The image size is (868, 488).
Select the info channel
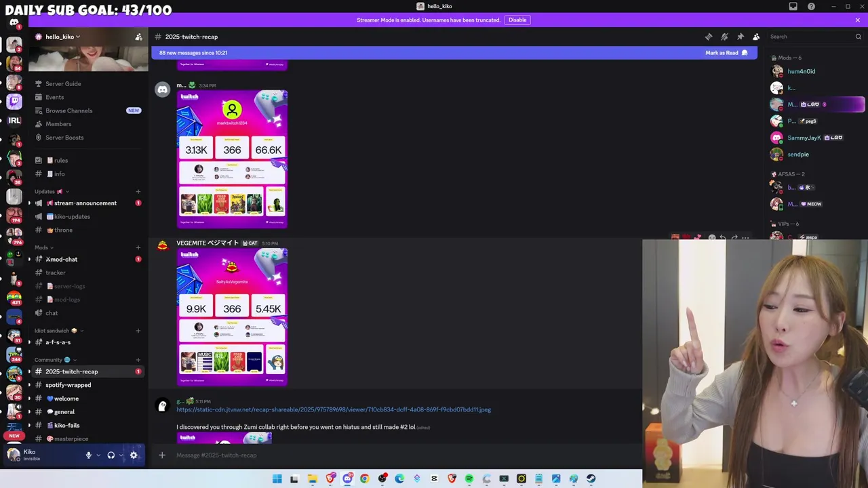(88, 174)
